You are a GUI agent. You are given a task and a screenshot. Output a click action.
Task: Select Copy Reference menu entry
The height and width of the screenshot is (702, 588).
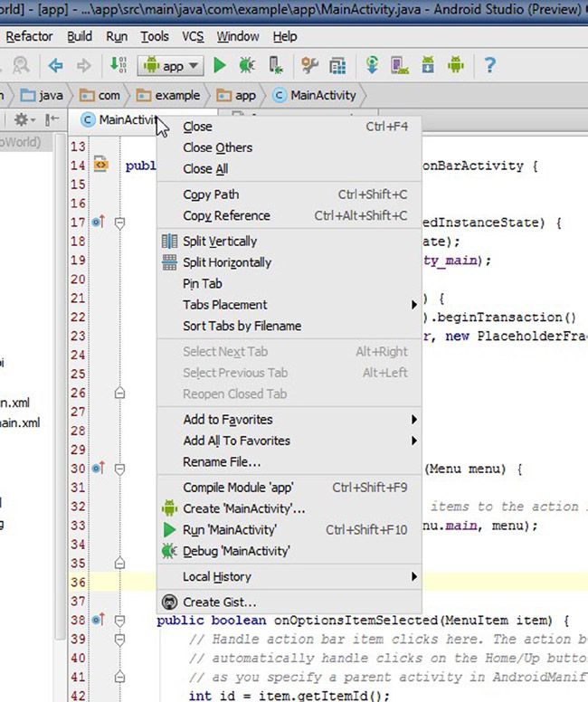[x=289, y=216]
